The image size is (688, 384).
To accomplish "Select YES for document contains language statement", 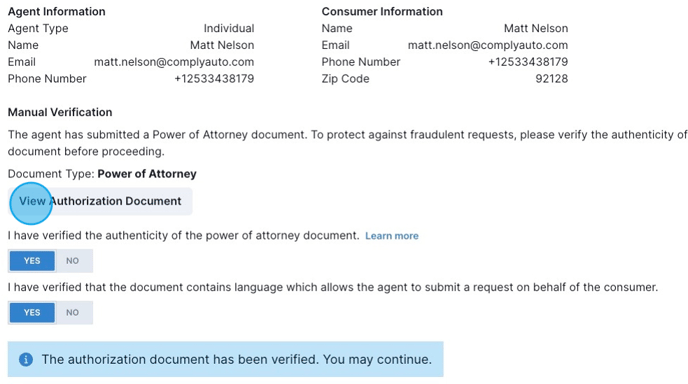I will click(x=32, y=312).
